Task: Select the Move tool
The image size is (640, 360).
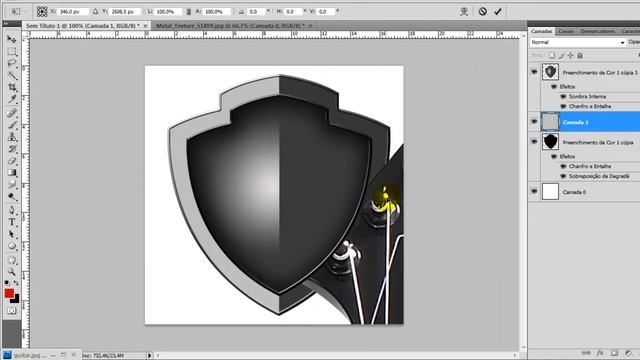Action: point(12,39)
